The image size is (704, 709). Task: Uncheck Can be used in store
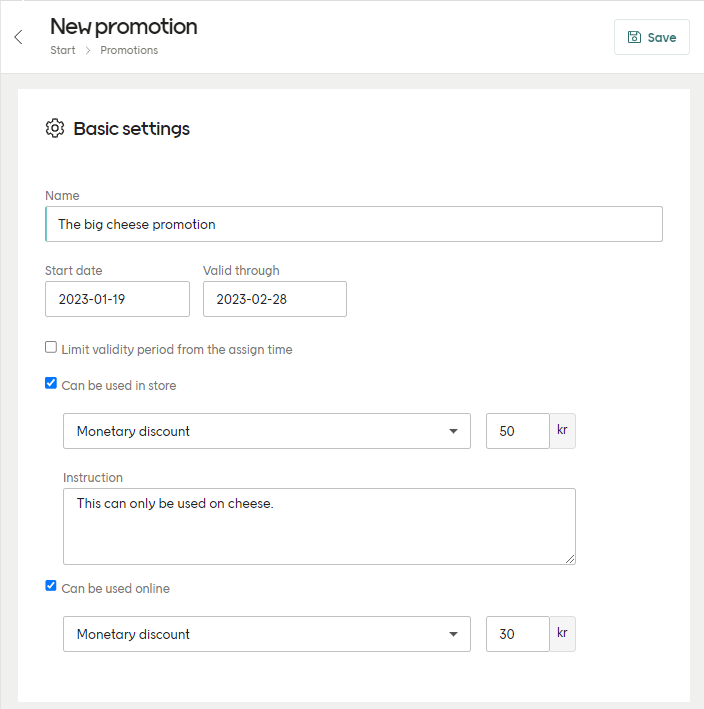pyautogui.click(x=51, y=383)
